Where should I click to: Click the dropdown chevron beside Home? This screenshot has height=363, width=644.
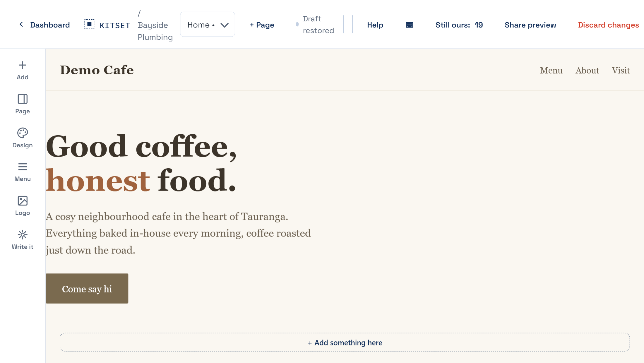225,25
